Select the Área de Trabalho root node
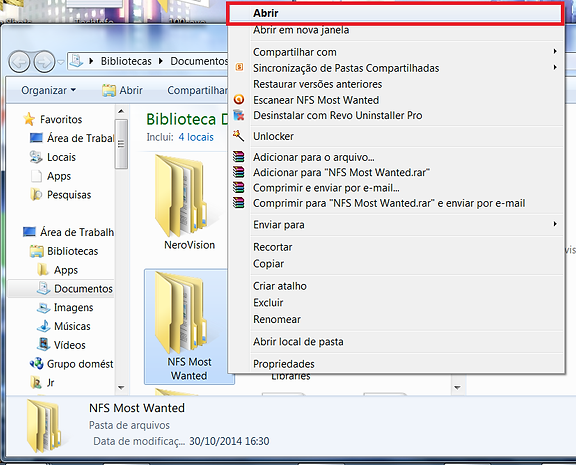The image size is (576, 465). 68,232
